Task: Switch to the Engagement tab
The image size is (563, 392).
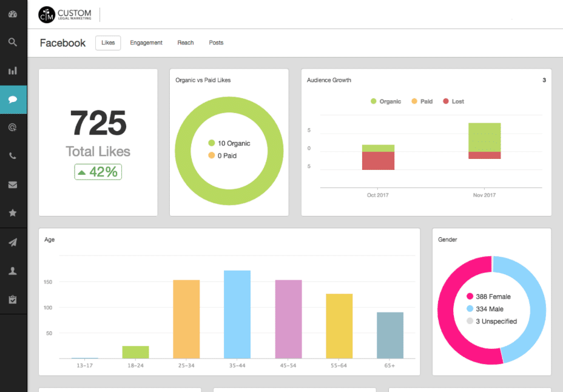Action: [146, 42]
